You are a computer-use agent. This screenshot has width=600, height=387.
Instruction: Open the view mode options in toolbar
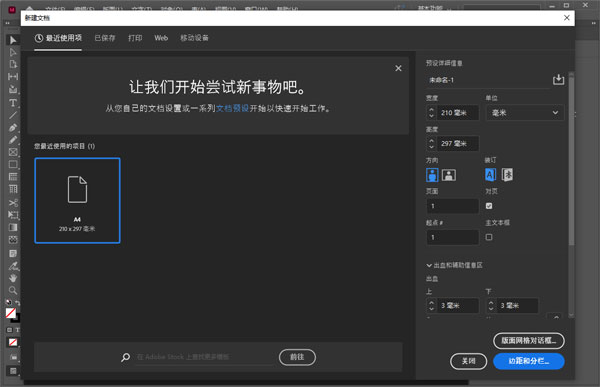13,357
